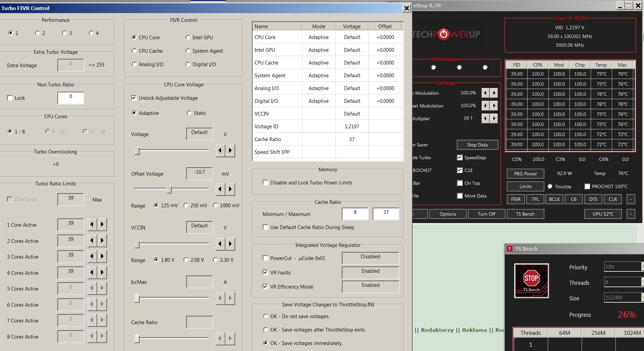Viewport: 644px width, 351px height.
Task: Click left arrow for VCCIN voltage
Action: click(220, 244)
